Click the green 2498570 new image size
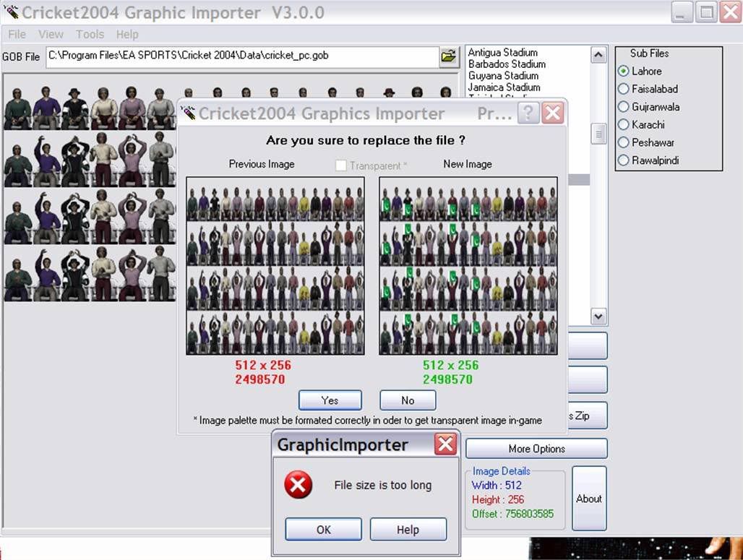This screenshot has width=743, height=560. tap(448, 379)
